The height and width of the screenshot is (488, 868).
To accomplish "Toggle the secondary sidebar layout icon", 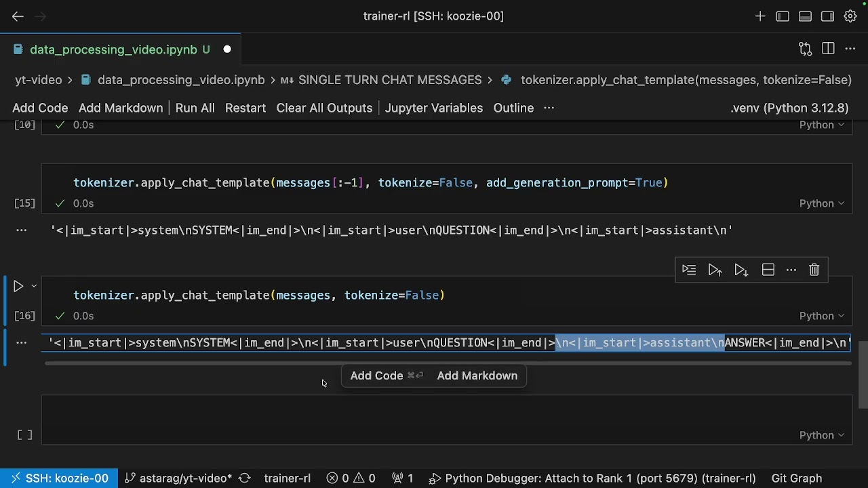I will [x=827, y=16].
